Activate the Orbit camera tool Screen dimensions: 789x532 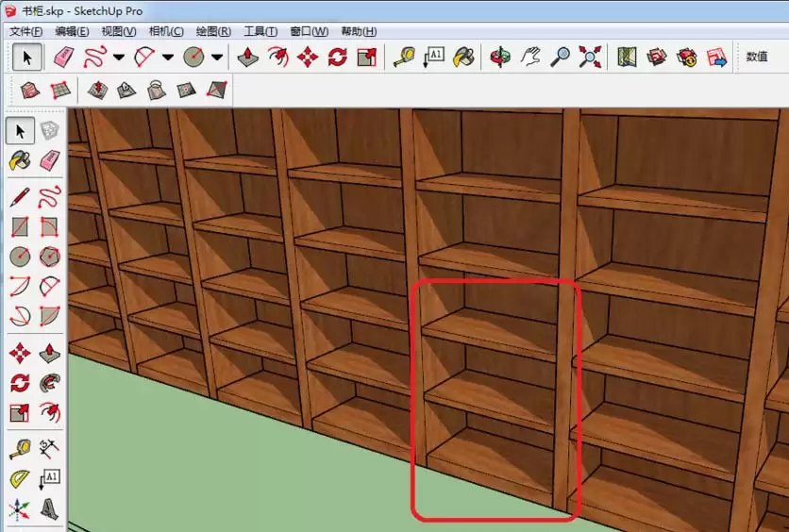tap(500, 57)
